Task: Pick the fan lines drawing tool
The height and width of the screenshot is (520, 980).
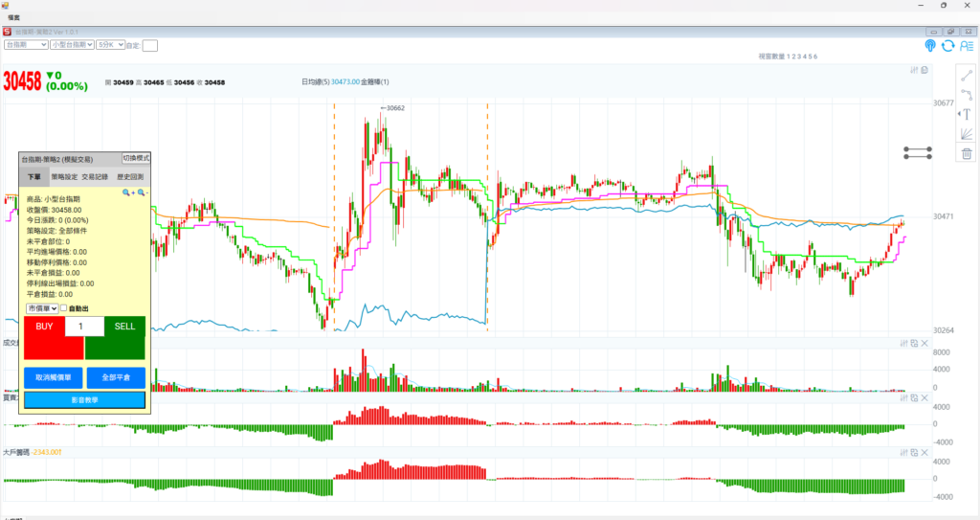Action: coord(966,134)
